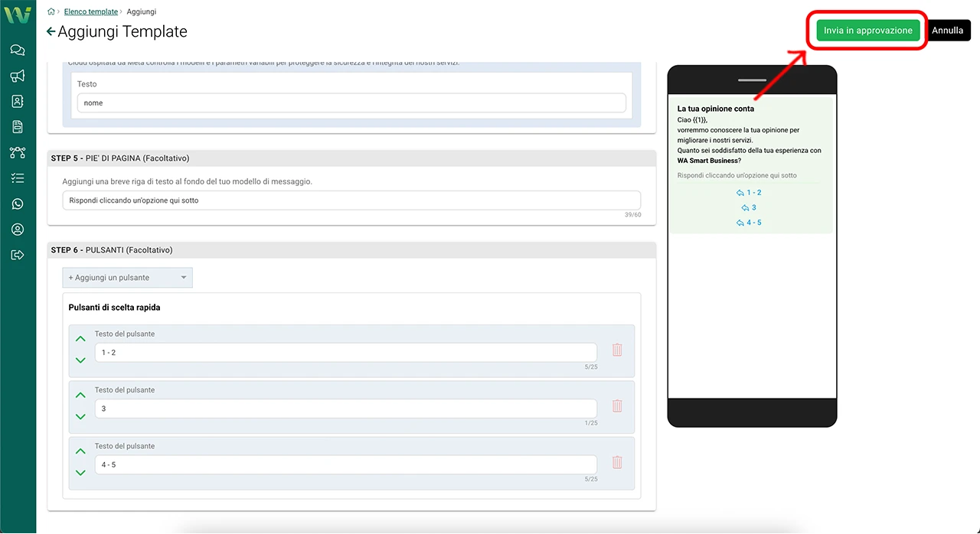This screenshot has width=980, height=534.
Task: Click preview quick reply '3'
Action: pos(749,207)
